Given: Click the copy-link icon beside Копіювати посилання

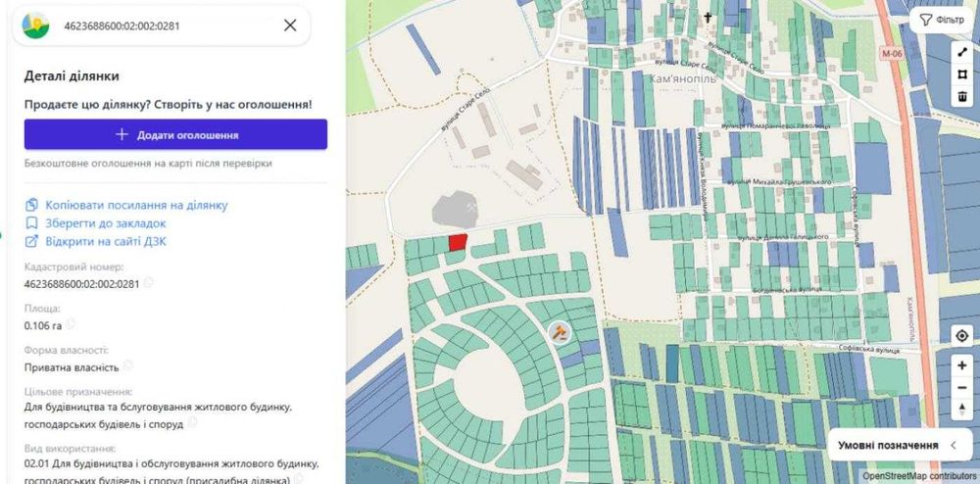Looking at the screenshot, I should [x=31, y=205].
